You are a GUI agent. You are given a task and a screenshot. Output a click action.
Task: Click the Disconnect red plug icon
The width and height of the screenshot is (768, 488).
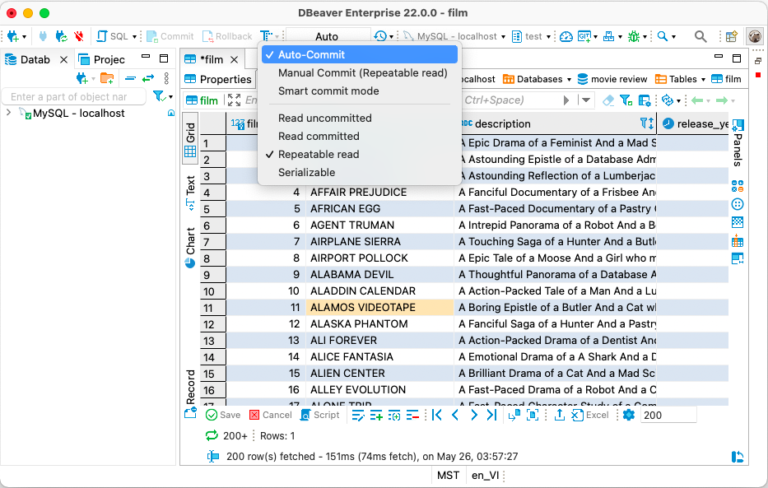click(79, 36)
